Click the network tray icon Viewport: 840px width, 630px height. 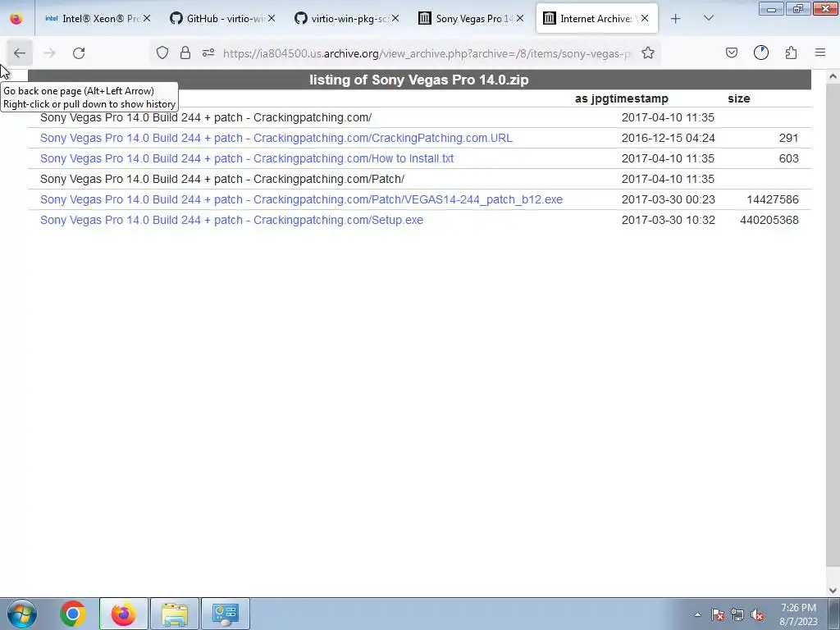[737, 614]
